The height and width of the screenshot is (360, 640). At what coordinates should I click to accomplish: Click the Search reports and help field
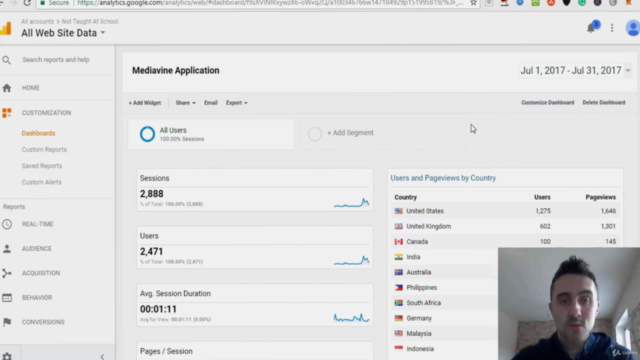56,60
